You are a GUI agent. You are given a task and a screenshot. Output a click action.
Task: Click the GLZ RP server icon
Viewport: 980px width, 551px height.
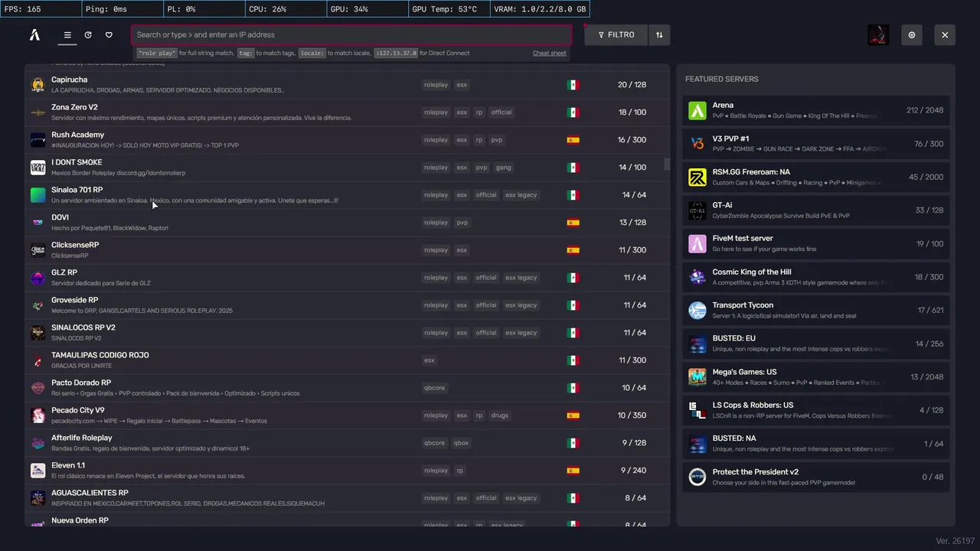[x=38, y=278]
